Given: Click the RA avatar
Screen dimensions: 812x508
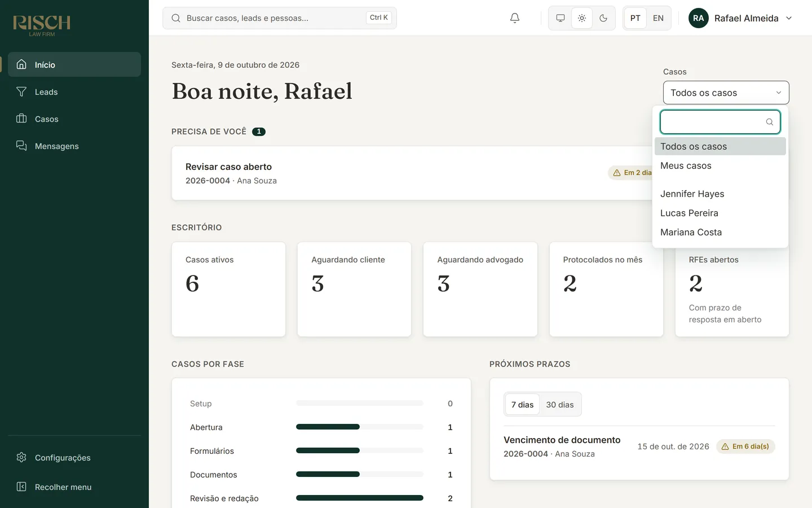Looking at the screenshot, I should 698,18.
